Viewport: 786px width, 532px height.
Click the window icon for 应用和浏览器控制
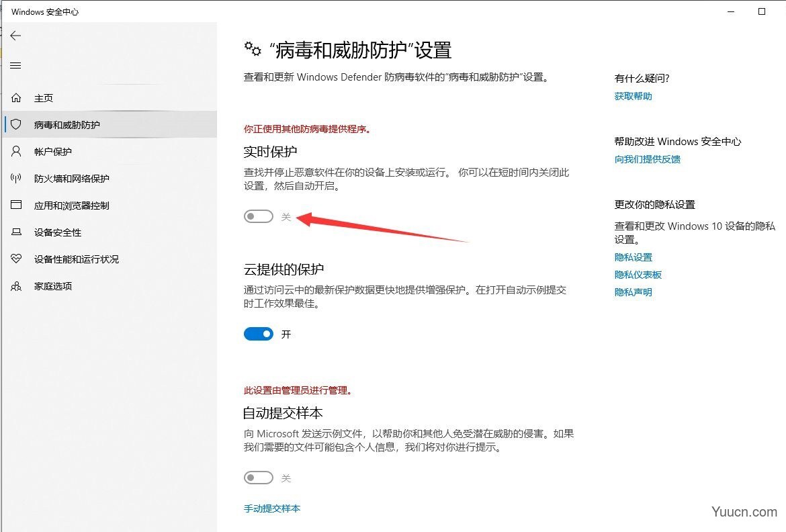coord(16,205)
